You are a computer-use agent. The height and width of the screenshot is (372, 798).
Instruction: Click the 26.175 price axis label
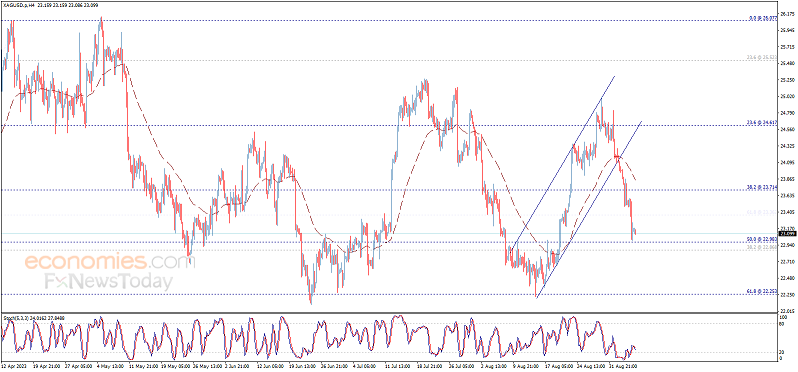(x=787, y=14)
